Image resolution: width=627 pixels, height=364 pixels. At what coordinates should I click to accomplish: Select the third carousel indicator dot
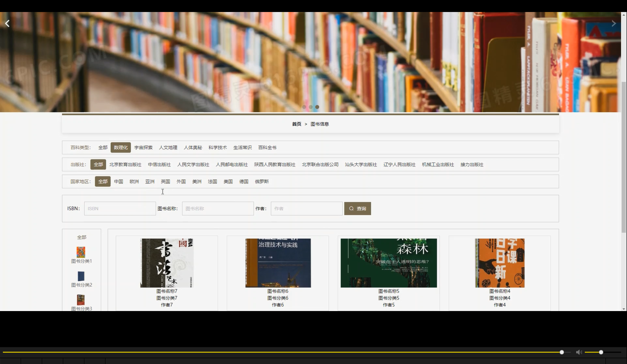(x=317, y=107)
